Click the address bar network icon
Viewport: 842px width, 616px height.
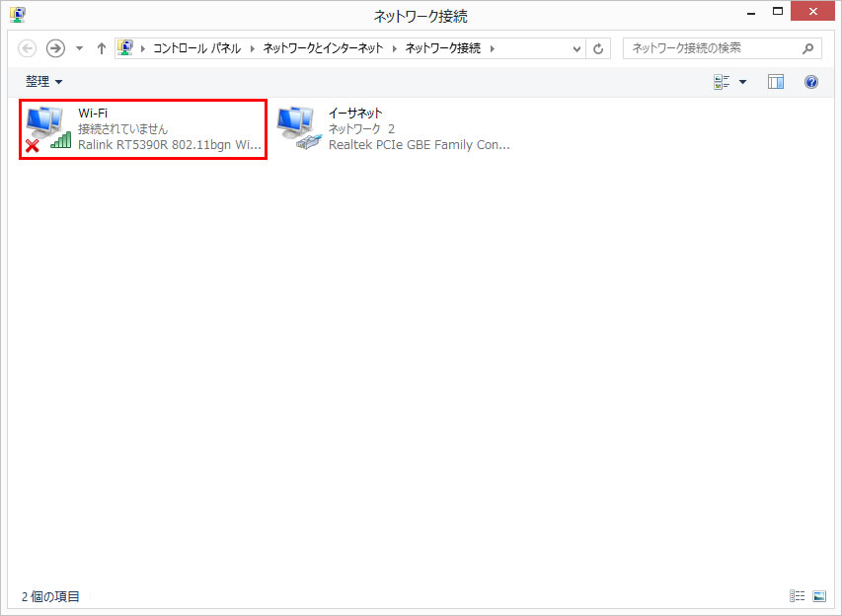click(125, 47)
